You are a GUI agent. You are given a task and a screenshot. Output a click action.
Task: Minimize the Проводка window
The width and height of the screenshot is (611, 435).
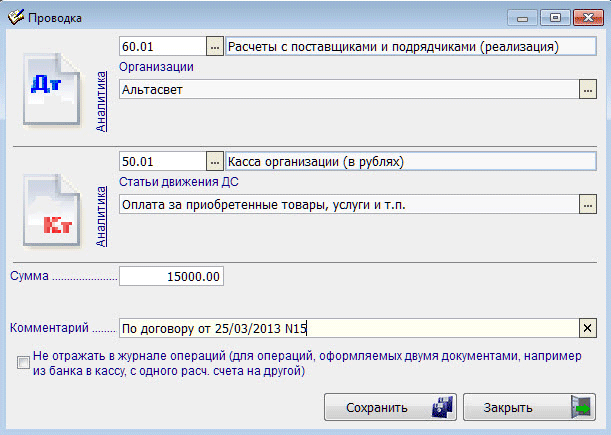(x=523, y=18)
